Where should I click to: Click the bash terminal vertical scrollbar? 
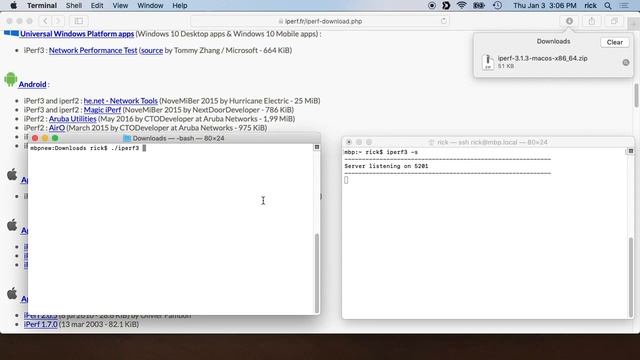317,273
